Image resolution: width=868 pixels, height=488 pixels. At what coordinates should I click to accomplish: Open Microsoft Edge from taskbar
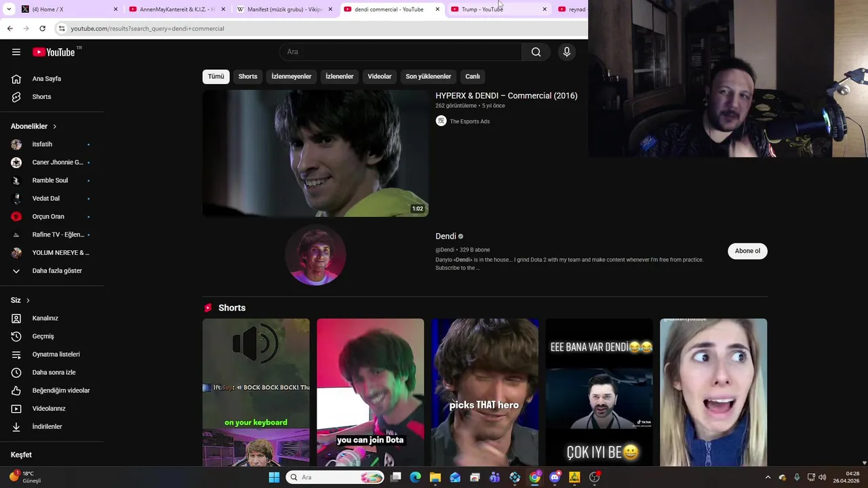point(415,477)
